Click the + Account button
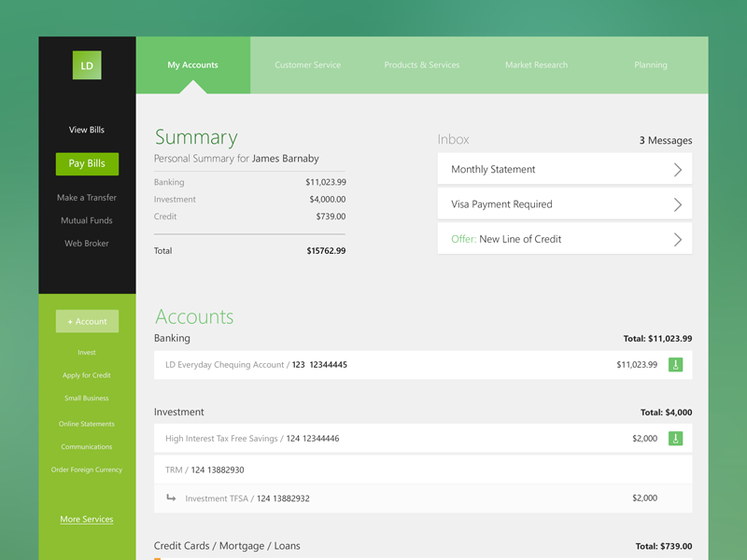This screenshot has height=560, width=747. coord(87,321)
